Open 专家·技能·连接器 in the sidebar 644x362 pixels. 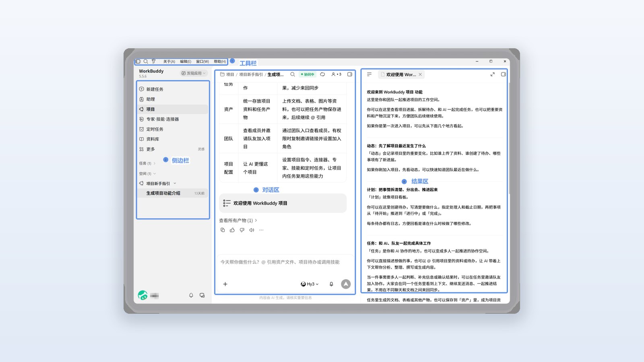point(173,119)
